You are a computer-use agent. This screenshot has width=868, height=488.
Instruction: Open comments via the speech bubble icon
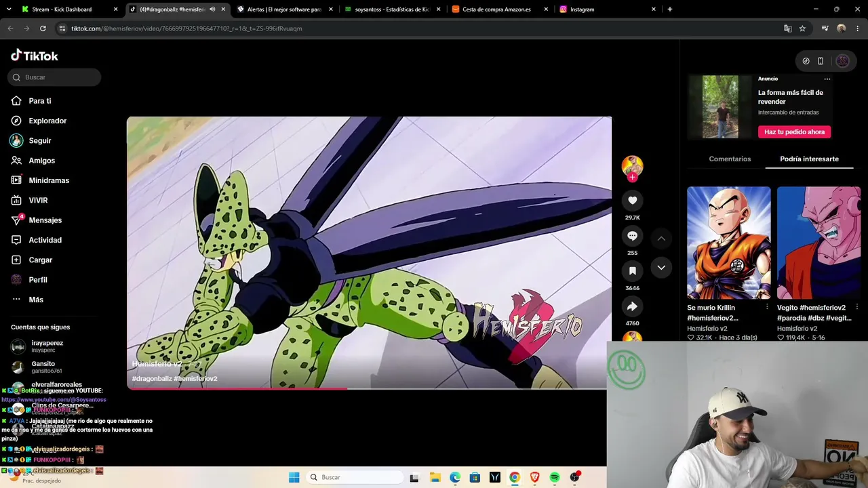pos(632,235)
